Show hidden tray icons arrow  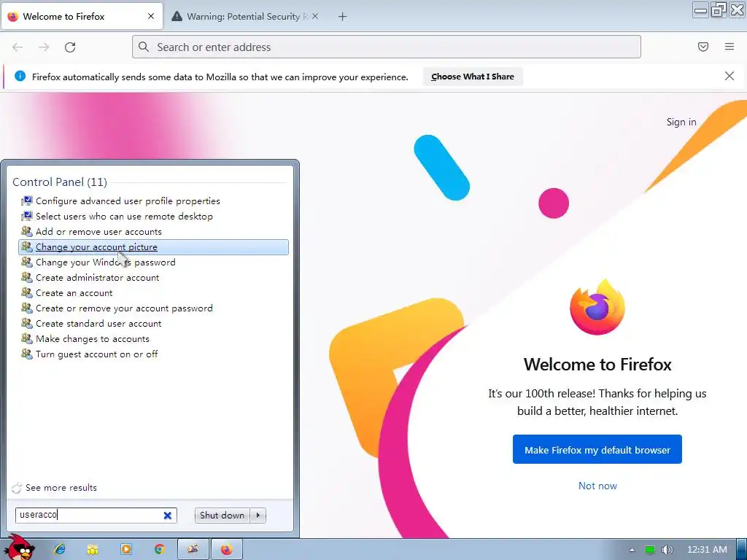(x=632, y=550)
